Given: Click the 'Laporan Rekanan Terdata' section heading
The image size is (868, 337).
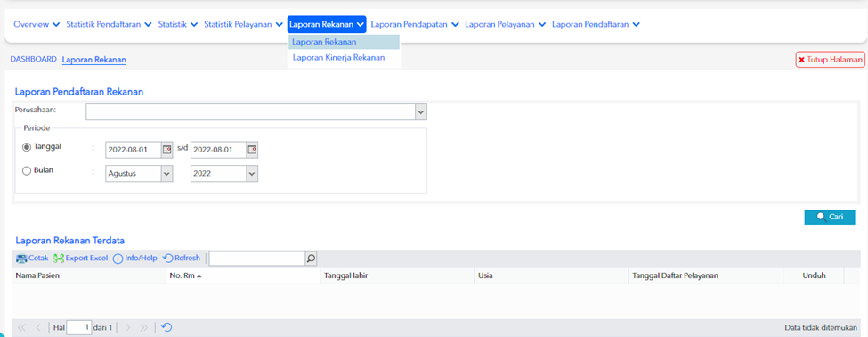Looking at the screenshot, I should (x=69, y=241).
